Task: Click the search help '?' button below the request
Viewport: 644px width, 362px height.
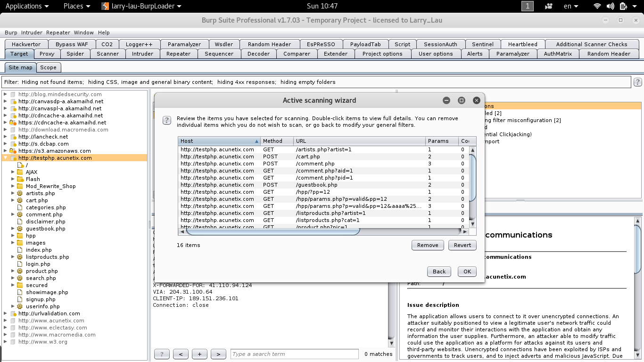Action: click(162, 354)
